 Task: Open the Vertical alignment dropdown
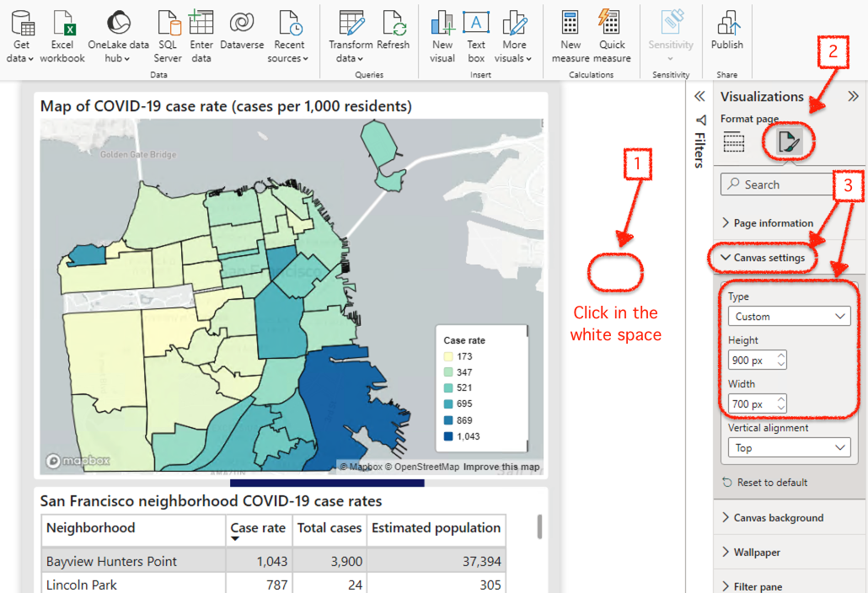pos(789,447)
